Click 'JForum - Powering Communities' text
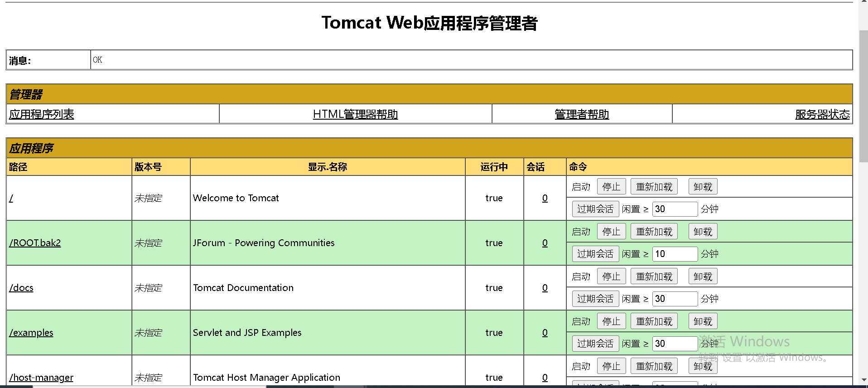Viewport: 868px width, 388px height. click(x=264, y=243)
